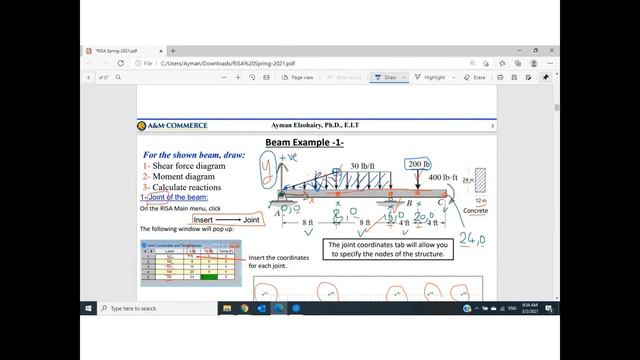640x360 pixels.
Task: Open Chrome from the taskbar
Action: pyautogui.click(x=244, y=308)
